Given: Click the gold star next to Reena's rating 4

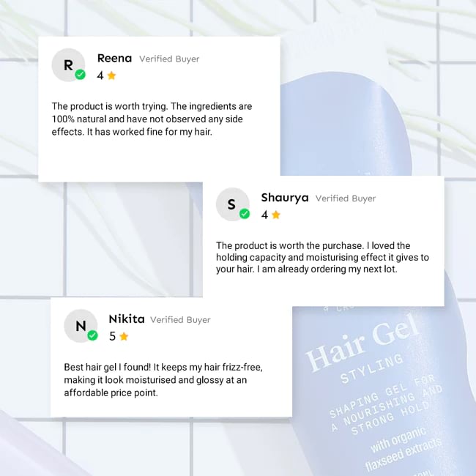Looking at the screenshot, I should [x=112, y=75].
